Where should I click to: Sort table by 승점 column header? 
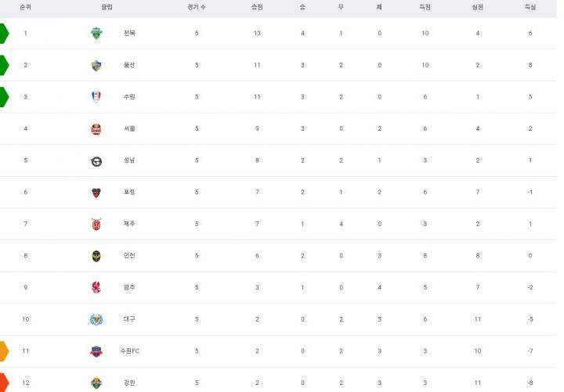click(x=257, y=7)
